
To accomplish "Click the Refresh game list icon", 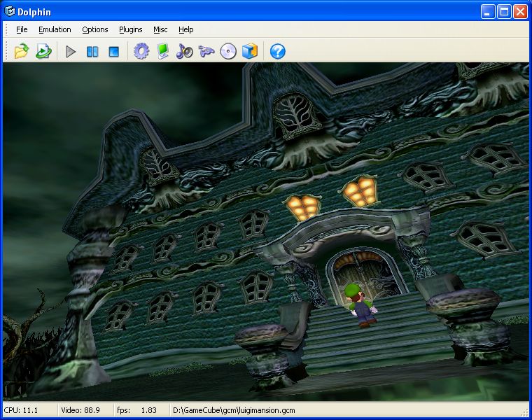I will tap(43, 51).
